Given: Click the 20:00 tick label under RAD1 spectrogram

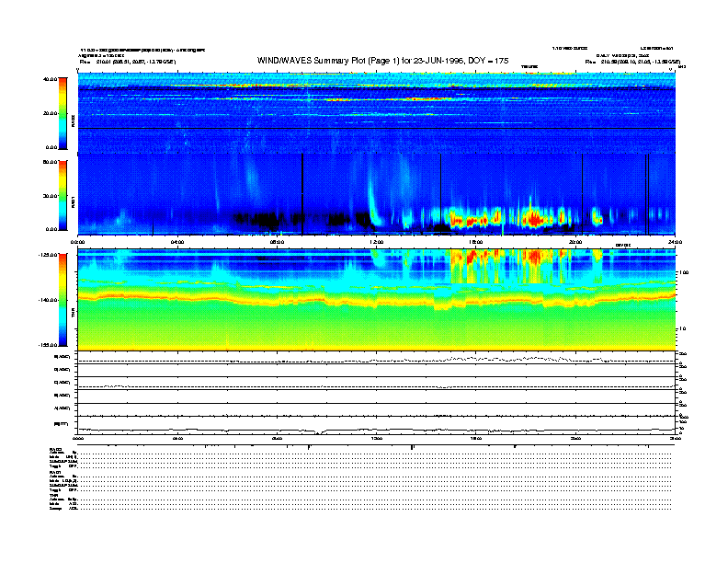Looking at the screenshot, I should [x=575, y=242].
